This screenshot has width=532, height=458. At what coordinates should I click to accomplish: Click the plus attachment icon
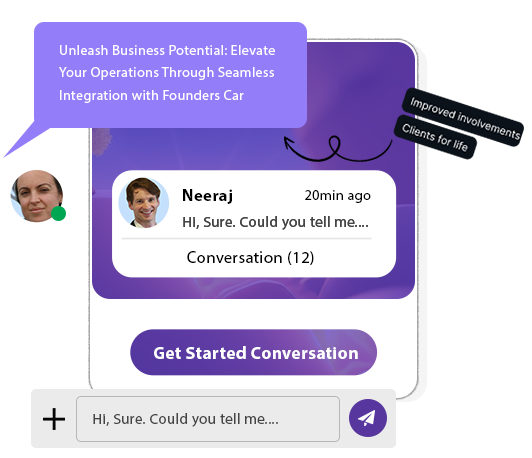54,419
